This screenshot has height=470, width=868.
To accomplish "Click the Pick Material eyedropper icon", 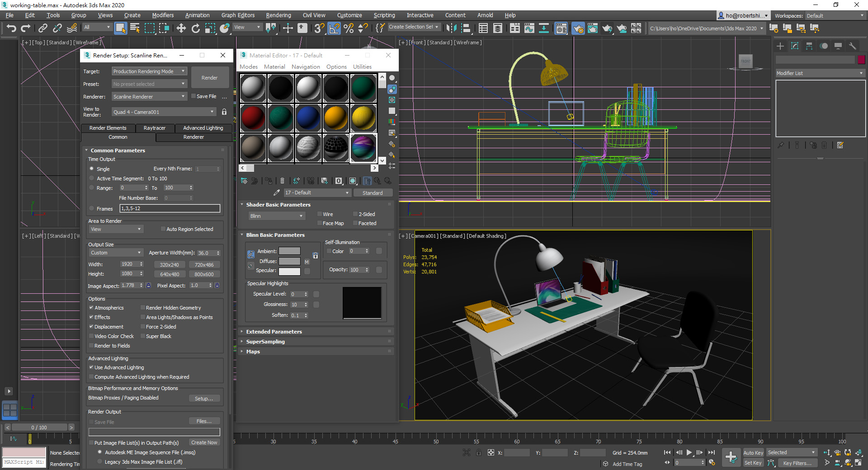I will [x=277, y=193].
